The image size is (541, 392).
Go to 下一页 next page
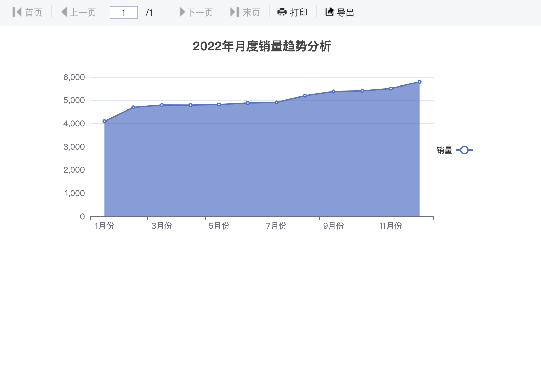pos(196,12)
